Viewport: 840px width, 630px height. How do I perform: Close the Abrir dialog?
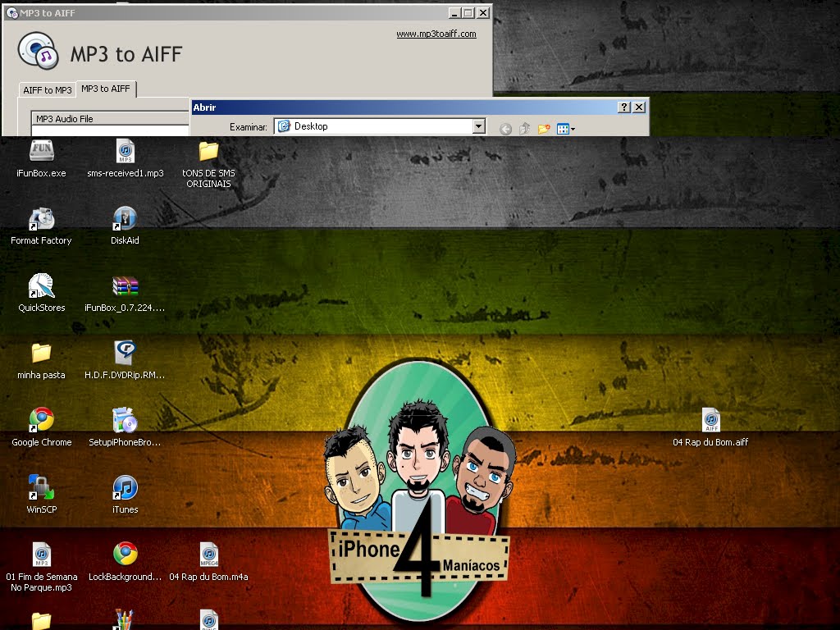(x=639, y=107)
